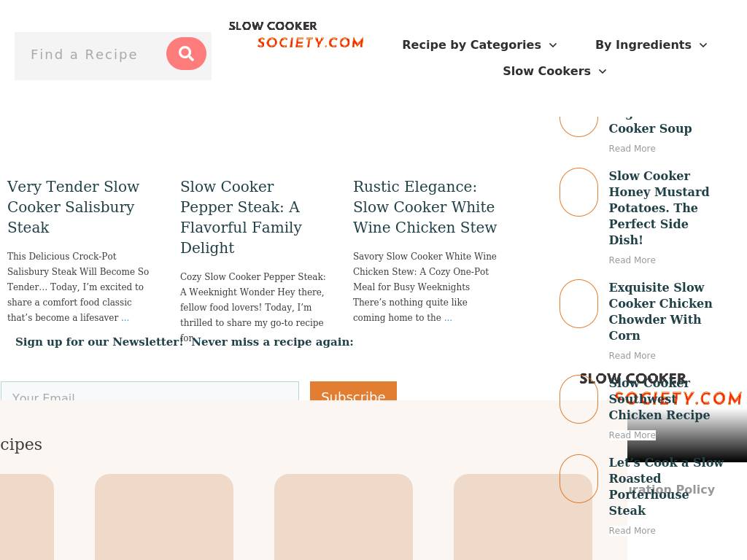Expand the Slow Cookers dropdown arrow
This screenshot has height=560, width=747.
click(x=603, y=71)
